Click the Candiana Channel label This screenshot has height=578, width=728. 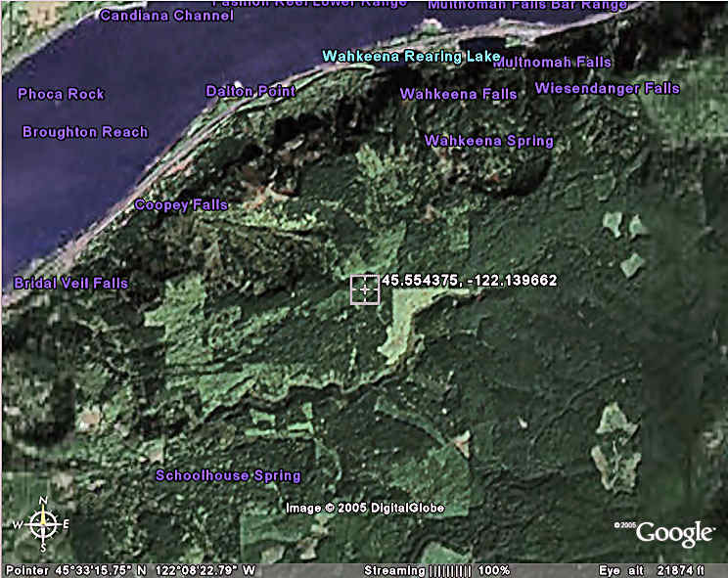tap(166, 16)
